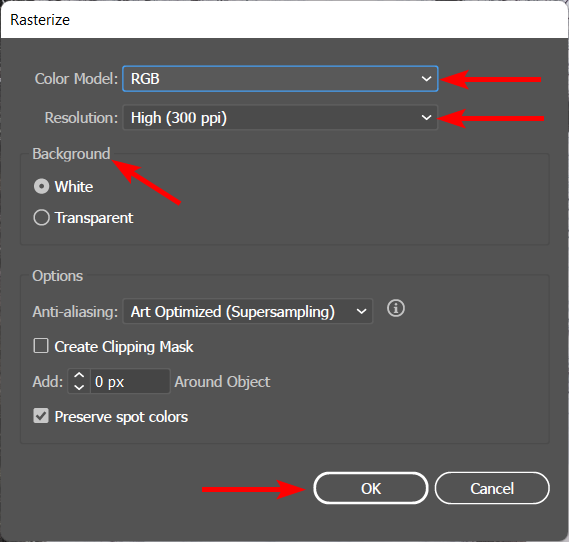This screenshot has height=542, width=569.
Task: Click the White label text
Action: pos(74,187)
